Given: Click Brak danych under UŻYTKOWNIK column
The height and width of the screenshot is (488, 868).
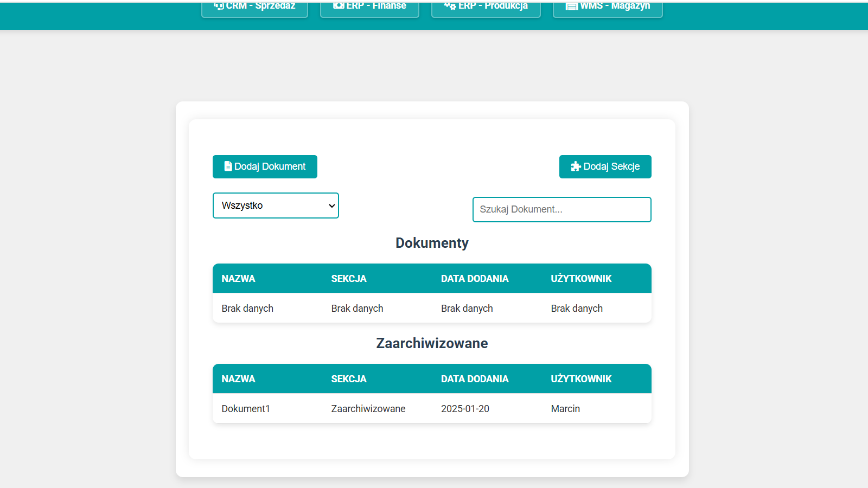Looking at the screenshot, I should [x=577, y=309].
